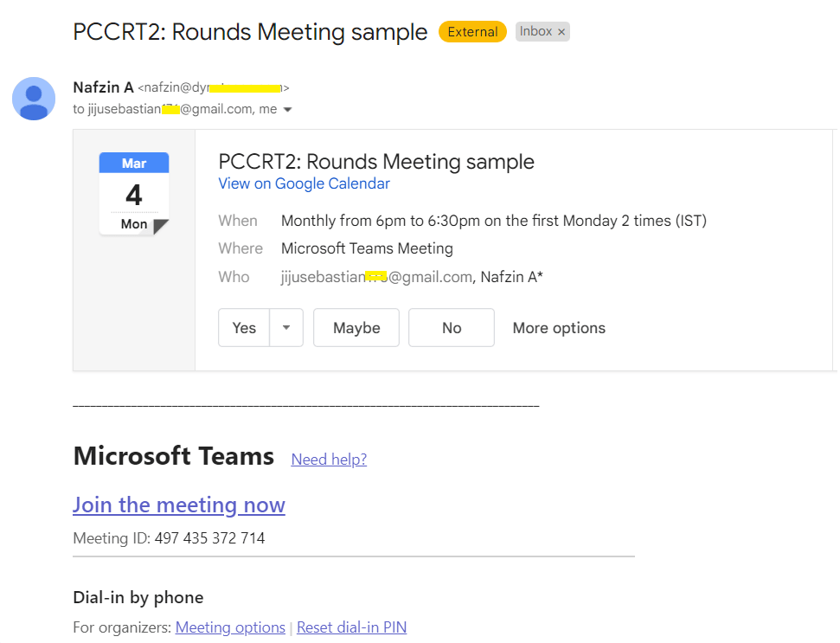Open More options for the invitation
Viewport: 840px width, 643px height.
(x=559, y=328)
